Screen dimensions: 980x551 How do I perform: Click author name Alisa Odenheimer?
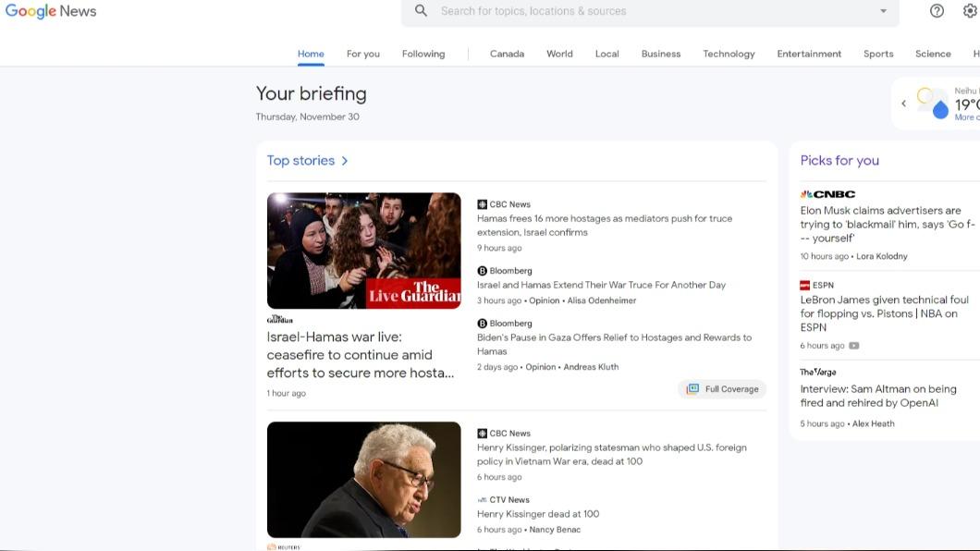click(x=602, y=300)
